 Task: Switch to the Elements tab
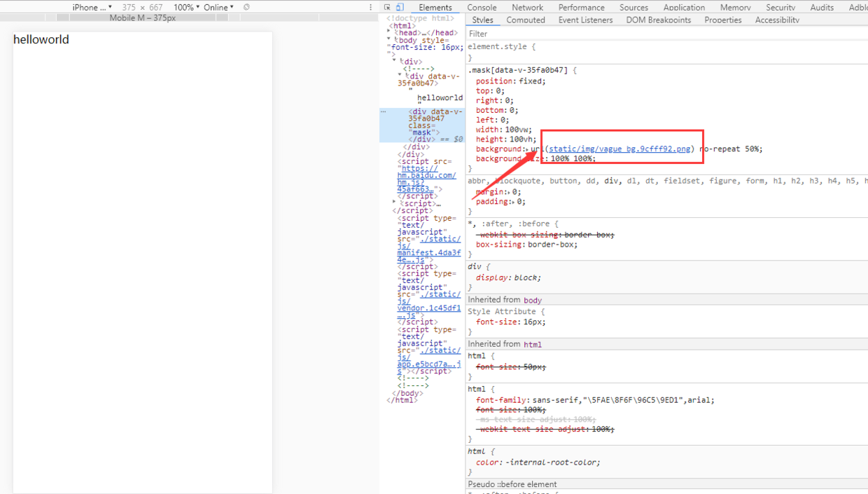[435, 7]
